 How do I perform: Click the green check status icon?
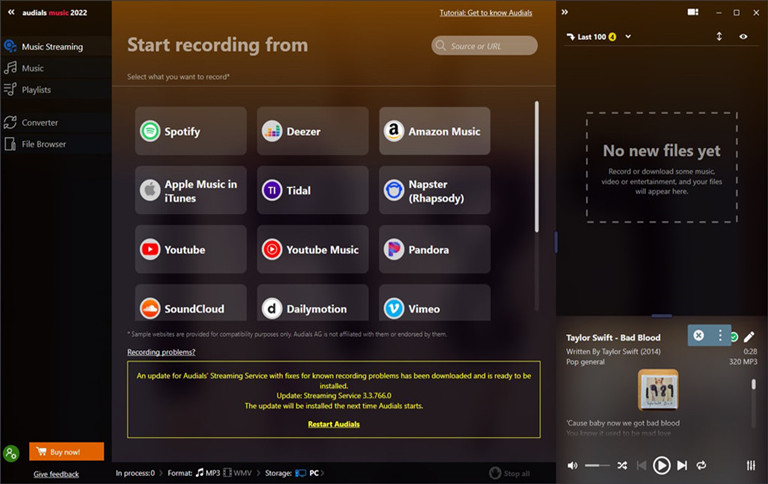734,337
